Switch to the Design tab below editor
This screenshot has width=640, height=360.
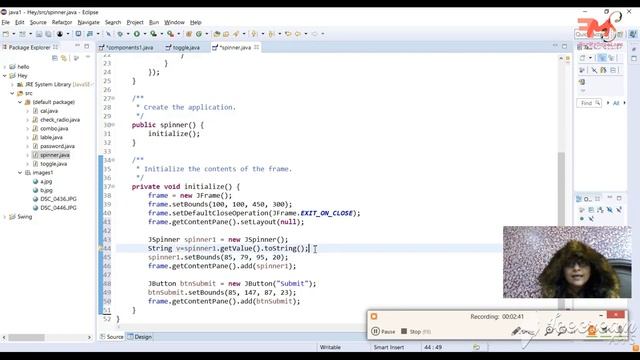140,337
